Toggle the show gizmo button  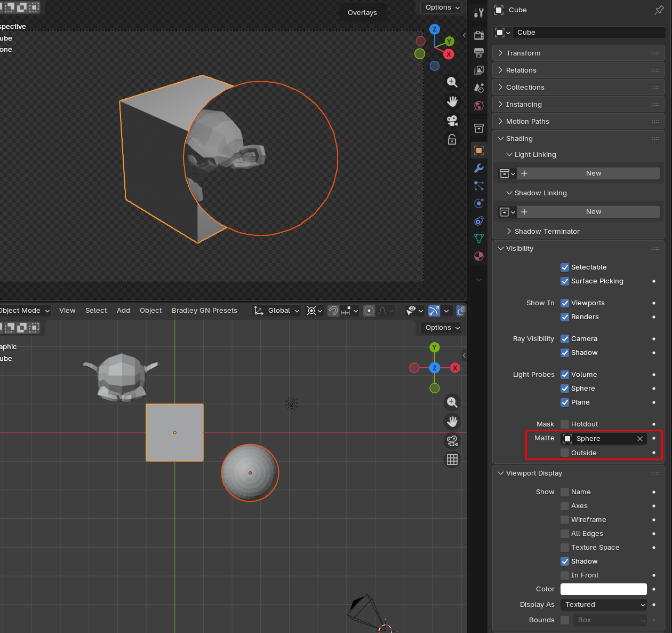434,311
